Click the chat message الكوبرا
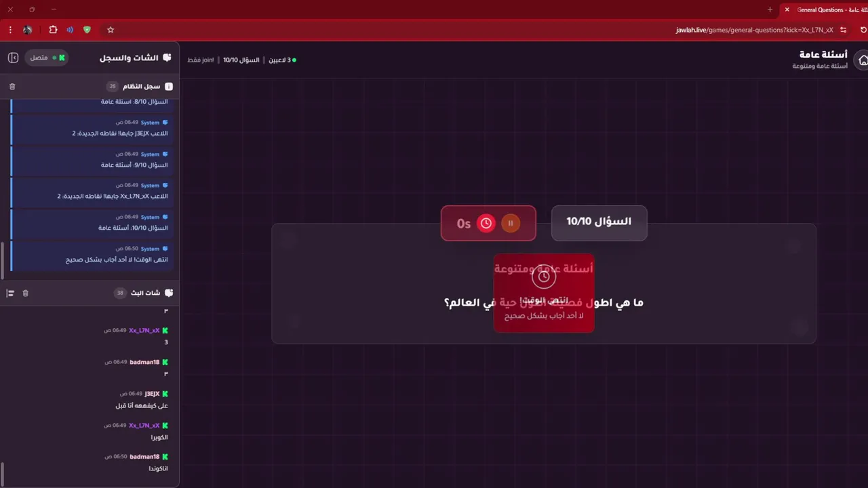Screen dimensions: 868x488 pyautogui.click(x=159, y=437)
